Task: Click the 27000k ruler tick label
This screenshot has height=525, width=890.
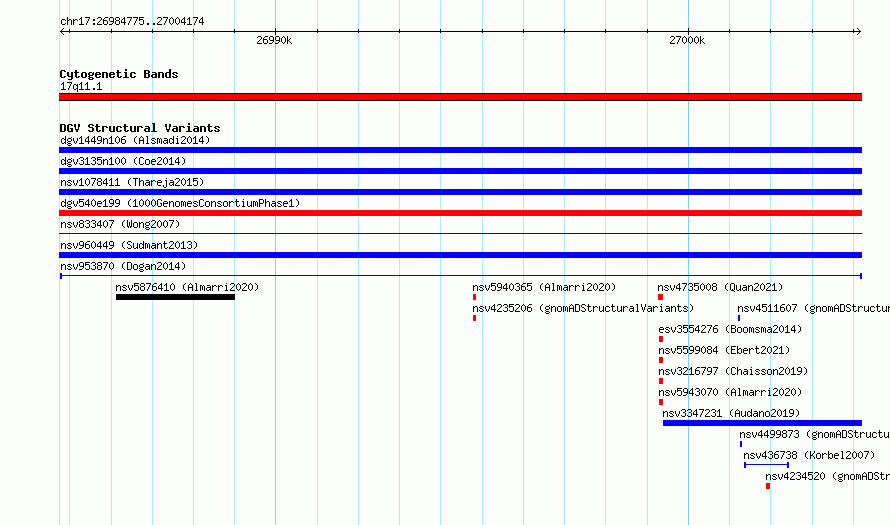Action: pos(687,40)
